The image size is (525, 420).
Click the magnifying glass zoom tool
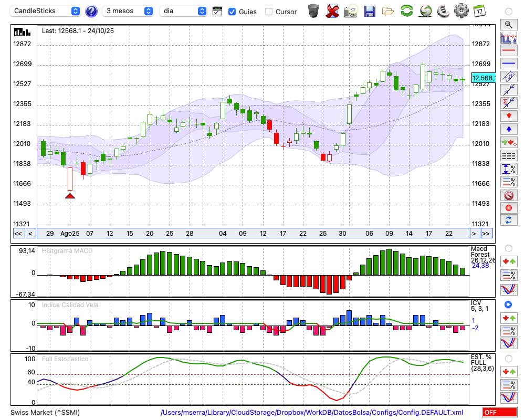[x=508, y=24]
